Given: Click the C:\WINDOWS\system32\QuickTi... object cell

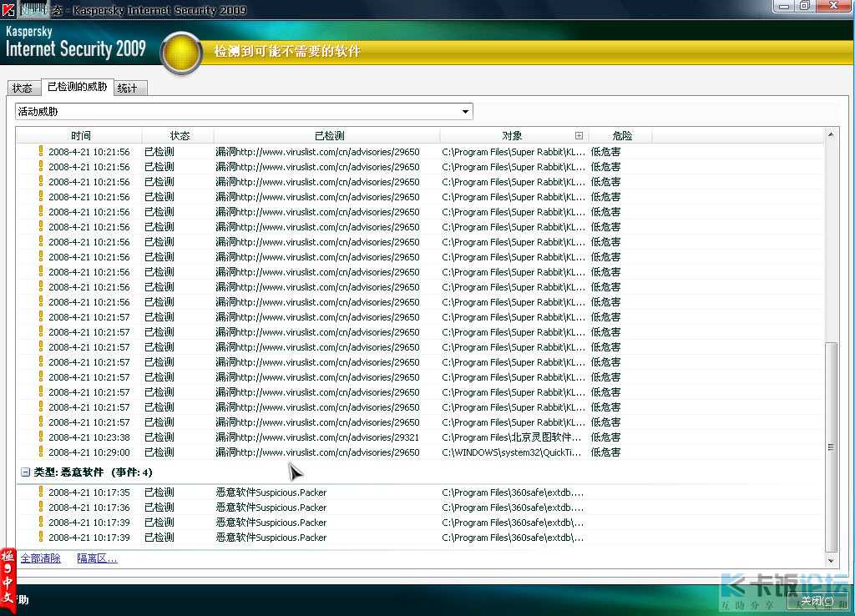Looking at the screenshot, I should pos(512,452).
